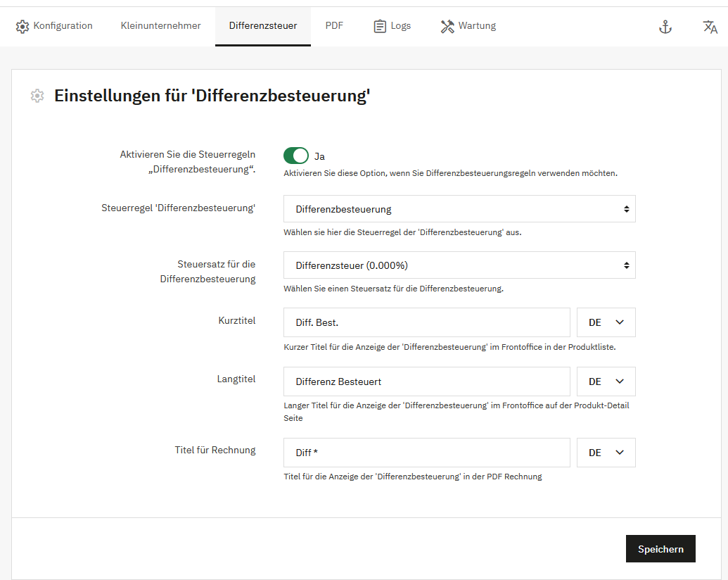Disable the Differenzbesteuerung tax rules toggle

click(296, 156)
